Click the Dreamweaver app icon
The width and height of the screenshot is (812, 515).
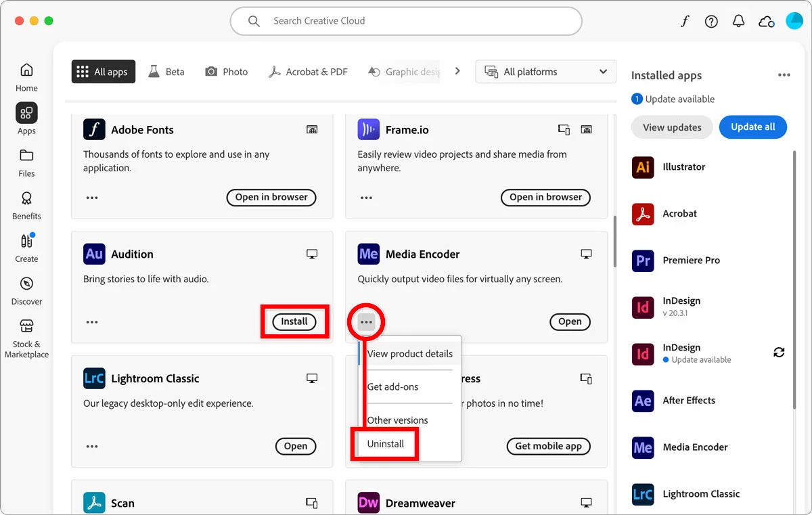point(368,503)
